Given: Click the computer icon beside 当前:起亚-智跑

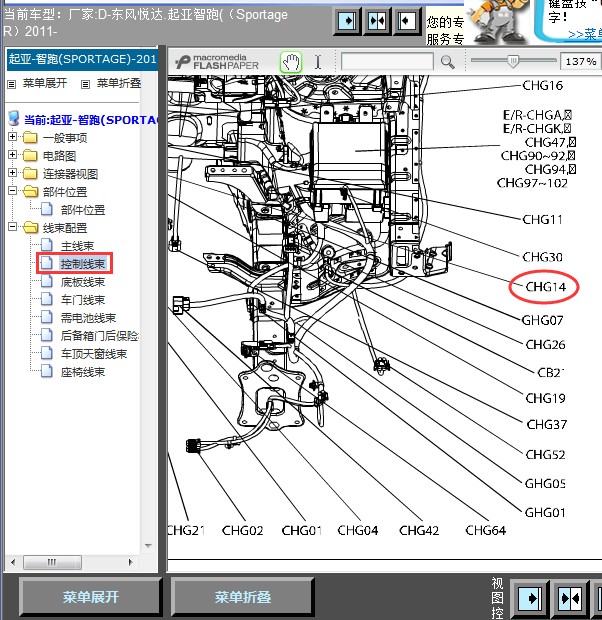Looking at the screenshot, I should coord(14,118).
